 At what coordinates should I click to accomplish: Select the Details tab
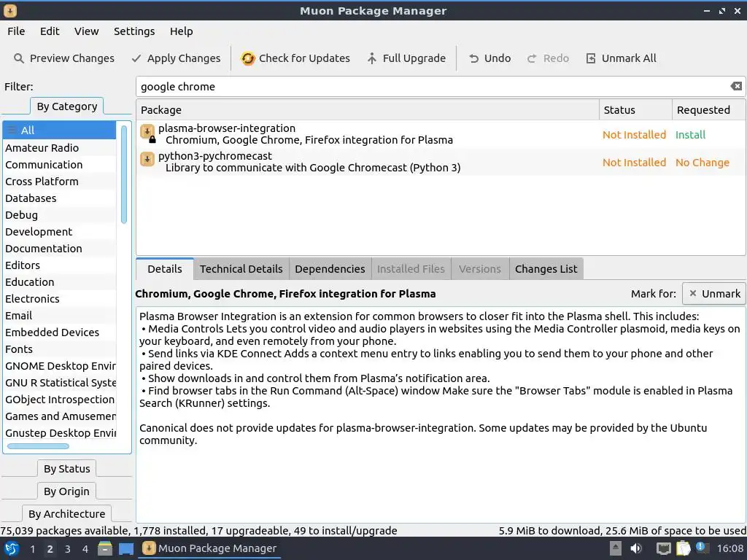(165, 269)
